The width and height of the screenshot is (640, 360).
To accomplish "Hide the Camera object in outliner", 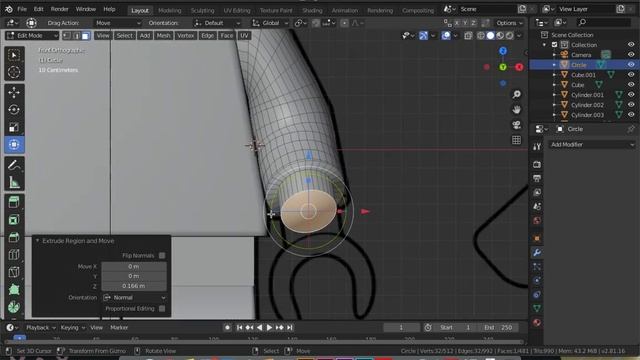I will pos(631,55).
